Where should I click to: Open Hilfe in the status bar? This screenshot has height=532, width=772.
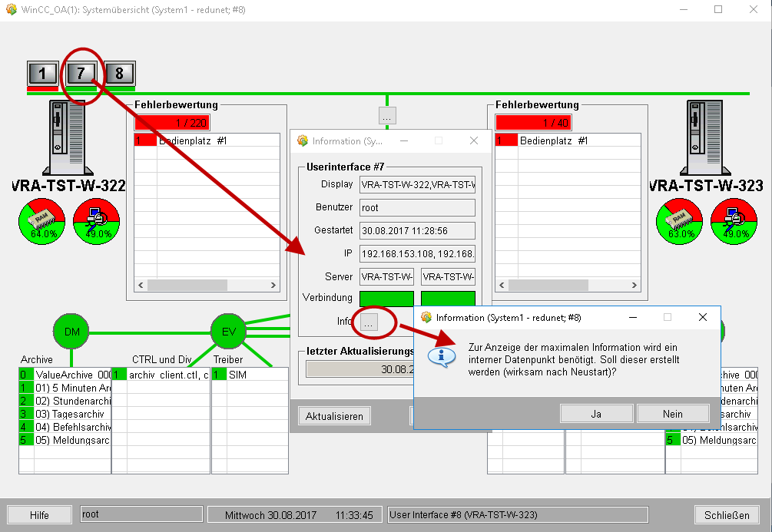point(39,515)
